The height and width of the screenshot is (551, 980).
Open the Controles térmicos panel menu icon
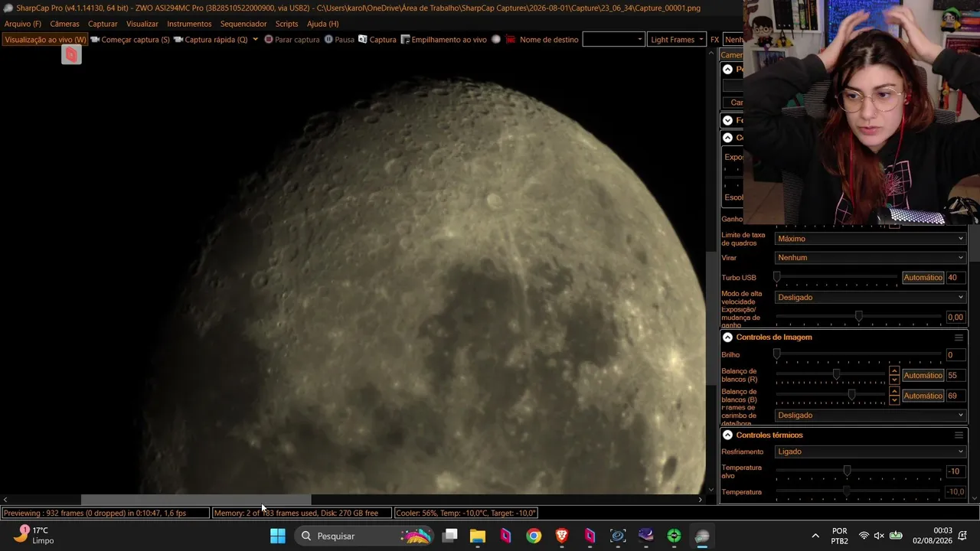[x=959, y=435]
